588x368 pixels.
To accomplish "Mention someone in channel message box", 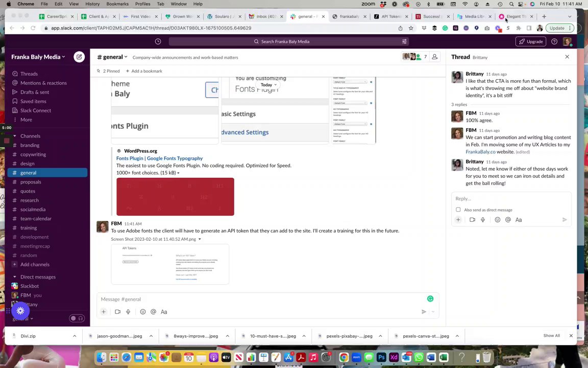I will point(153,312).
